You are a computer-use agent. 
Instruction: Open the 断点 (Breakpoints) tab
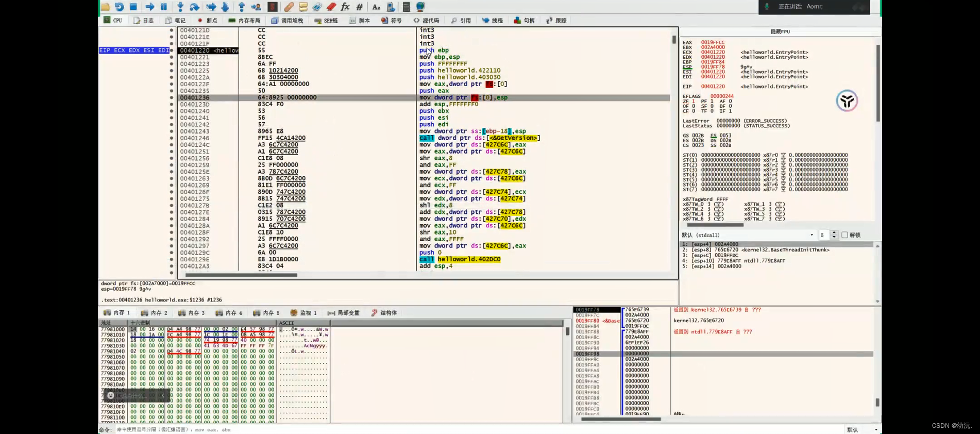[207, 20]
